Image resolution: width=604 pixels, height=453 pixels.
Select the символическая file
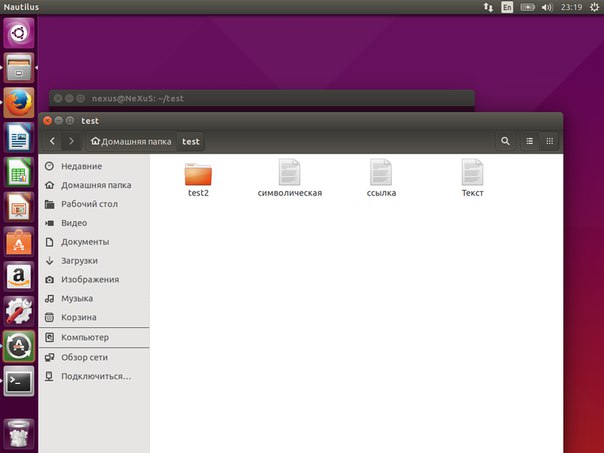pyautogui.click(x=290, y=179)
